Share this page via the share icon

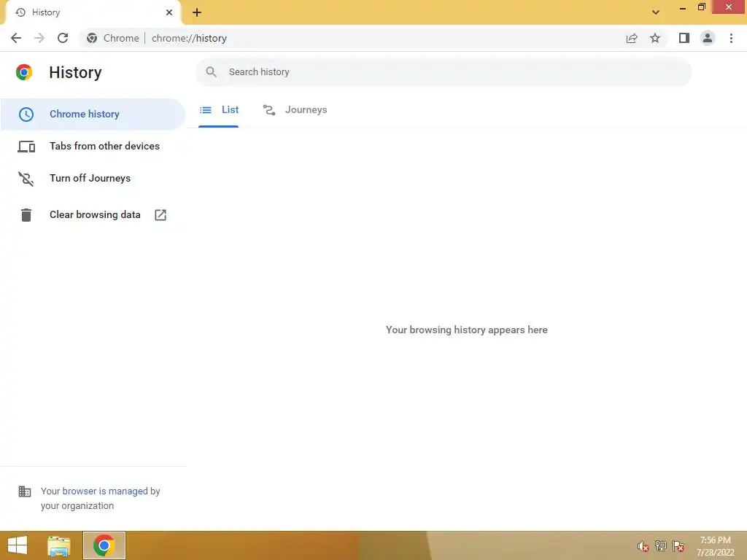coord(632,38)
